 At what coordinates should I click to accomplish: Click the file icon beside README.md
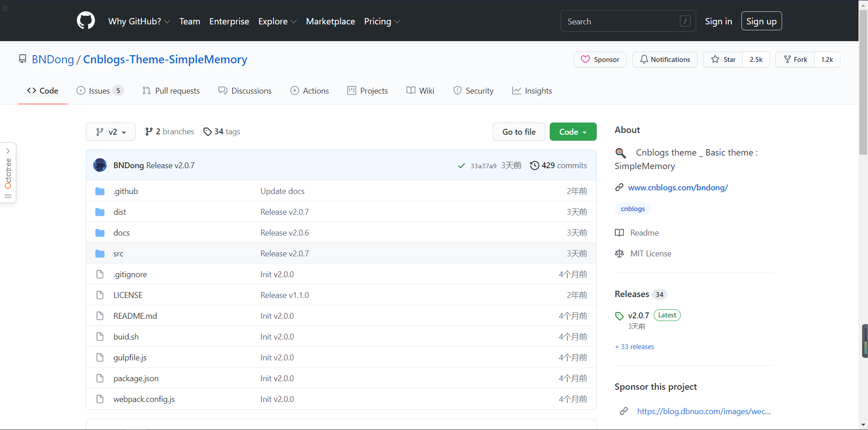[100, 316]
